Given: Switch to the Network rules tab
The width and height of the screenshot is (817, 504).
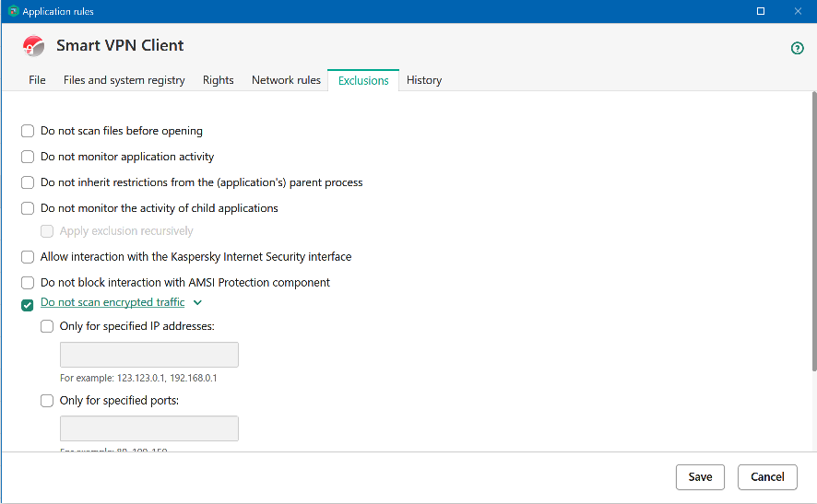Looking at the screenshot, I should (286, 80).
